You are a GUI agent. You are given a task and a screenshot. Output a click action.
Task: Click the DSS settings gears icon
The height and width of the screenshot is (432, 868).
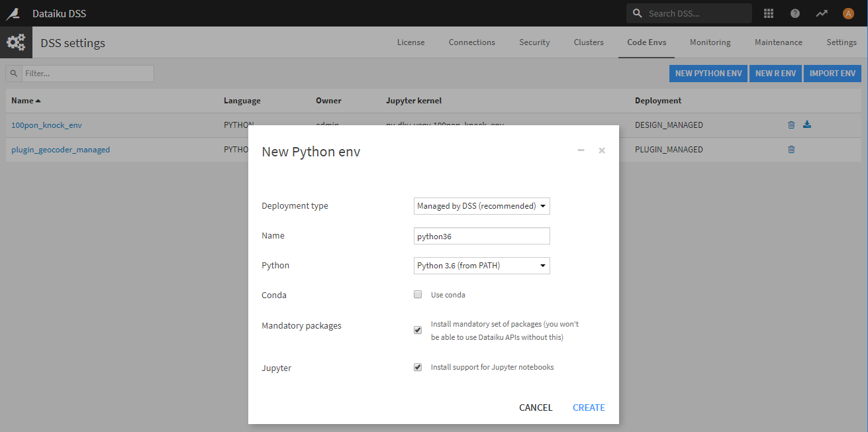pyautogui.click(x=16, y=43)
